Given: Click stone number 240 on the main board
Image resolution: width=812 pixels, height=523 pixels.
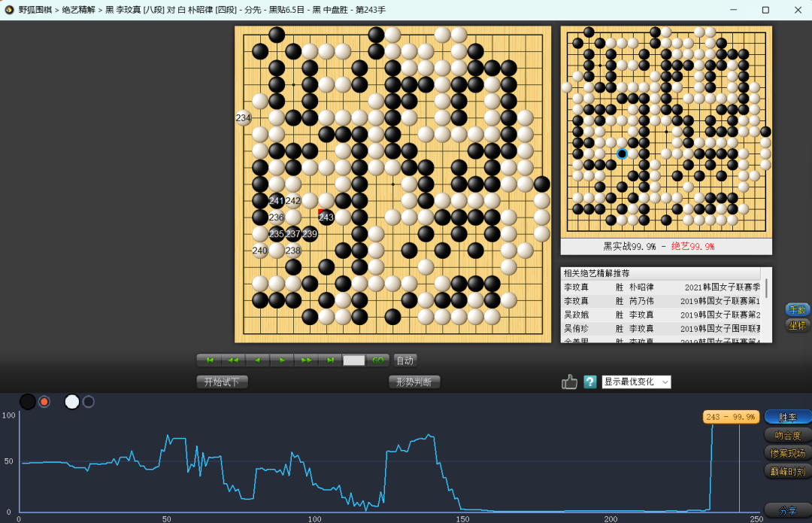Looking at the screenshot, I should click(260, 251).
